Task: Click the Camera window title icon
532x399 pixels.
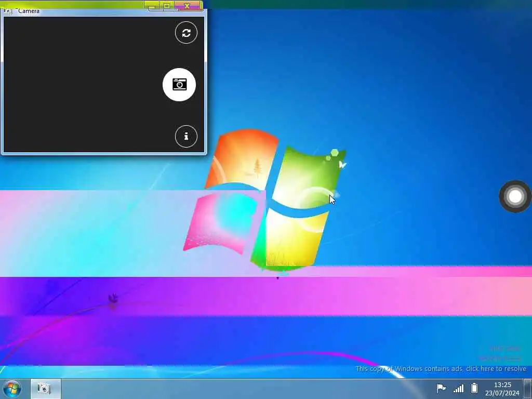Action: tap(7, 11)
